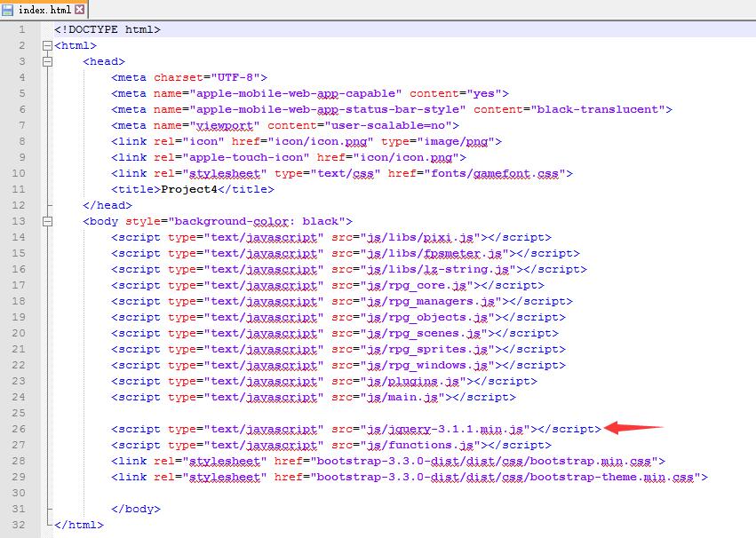756x538 pixels.
Task: Click "js/libs/pixi.js" source path
Action: [x=420, y=237]
